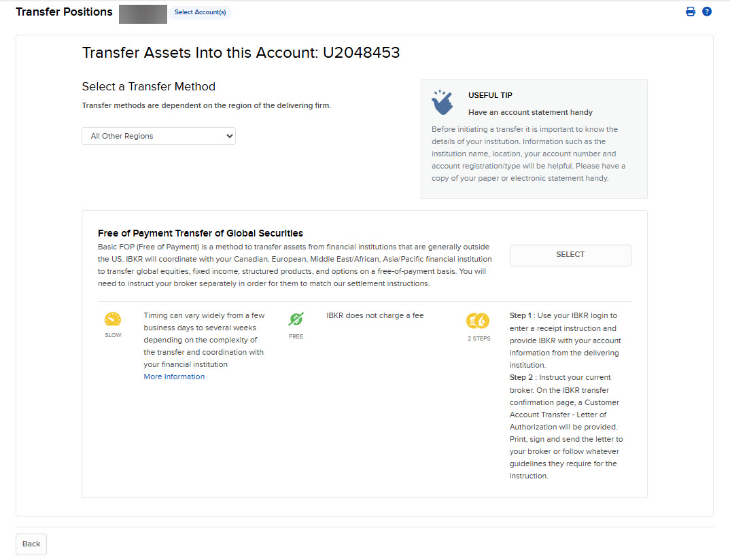Click the greyed-out account name box
The image size is (730, 560).
[143, 14]
